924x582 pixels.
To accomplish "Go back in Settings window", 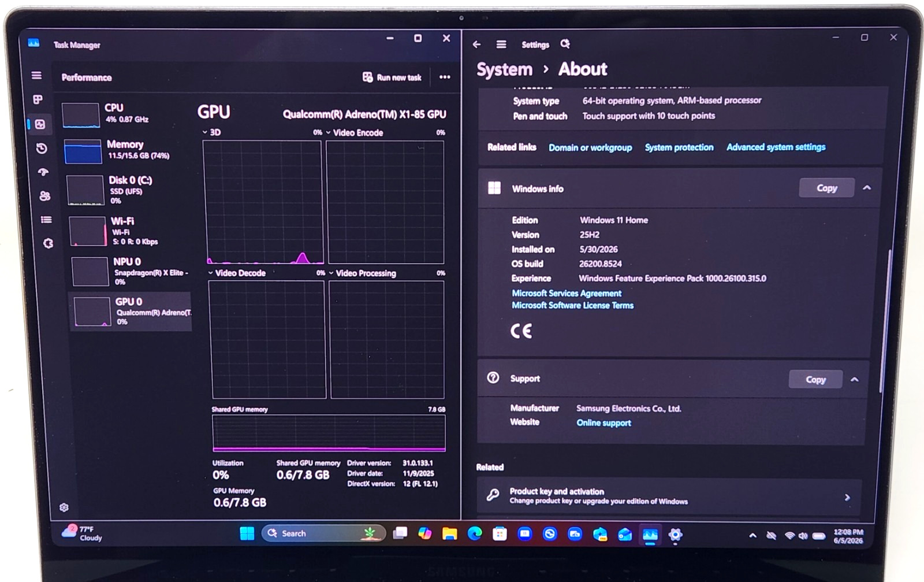I will pyautogui.click(x=476, y=45).
